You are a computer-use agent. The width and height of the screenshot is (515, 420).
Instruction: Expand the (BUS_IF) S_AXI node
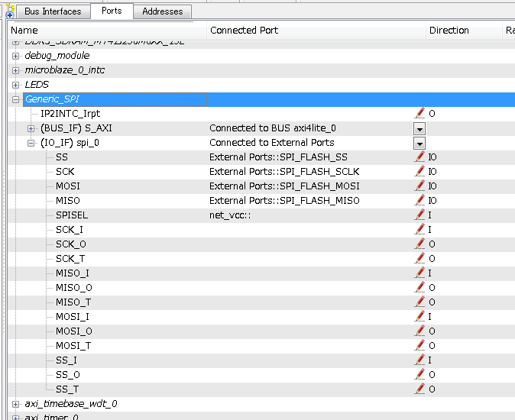[31, 128]
